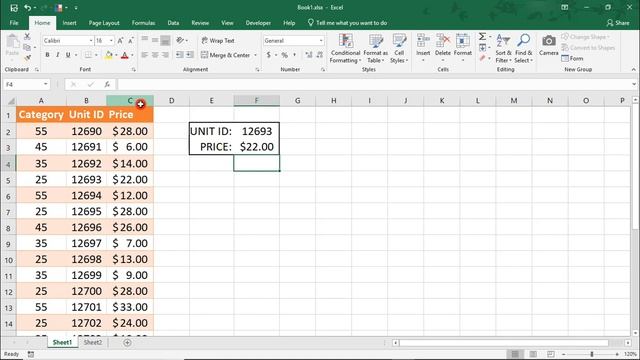Open the font size dropdown
Screen dimensions: 640x360
(111, 40)
